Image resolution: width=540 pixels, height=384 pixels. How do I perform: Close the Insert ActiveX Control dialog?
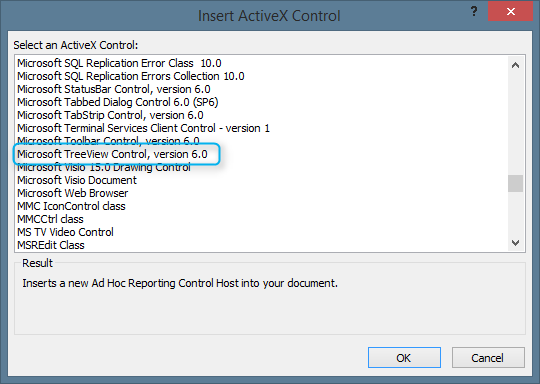point(510,11)
